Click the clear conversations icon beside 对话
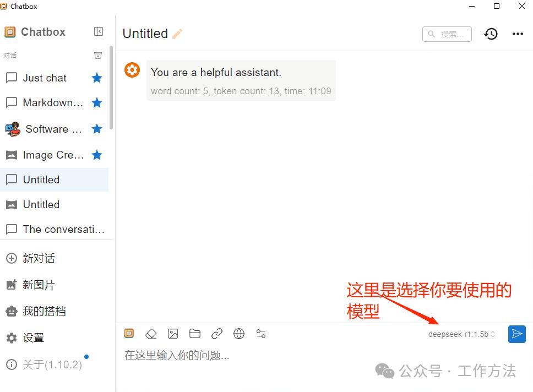Screen dimensions: 533x392 point(98,56)
